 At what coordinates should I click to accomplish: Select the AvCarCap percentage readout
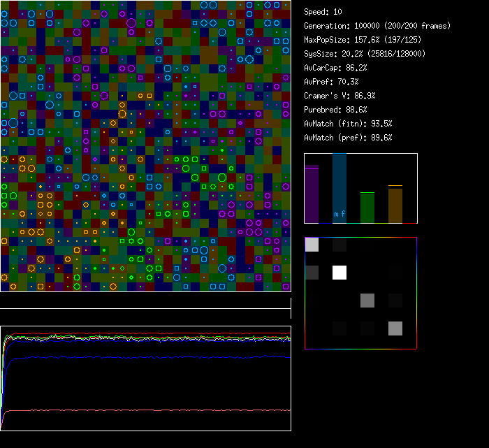(x=335, y=68)
